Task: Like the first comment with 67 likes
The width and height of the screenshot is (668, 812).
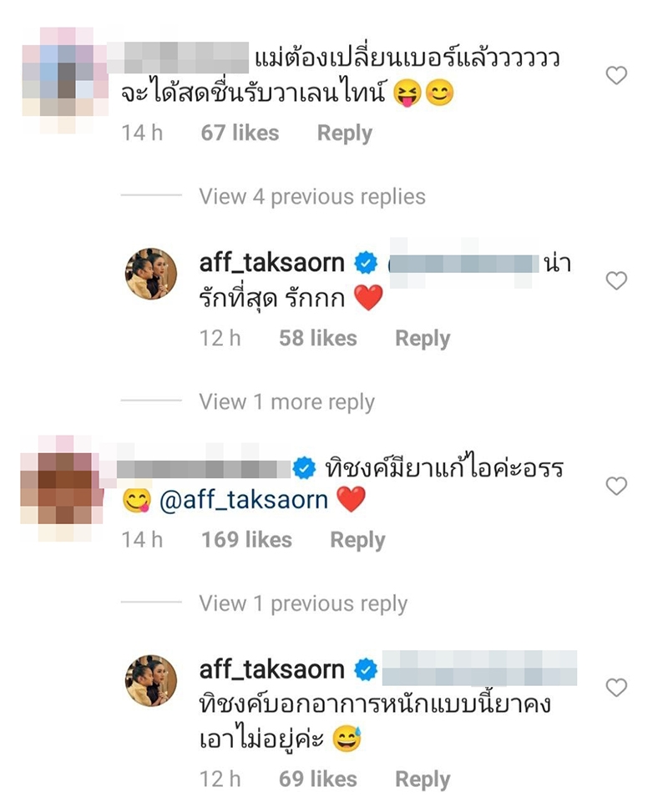Action: [x=616, y=76]
